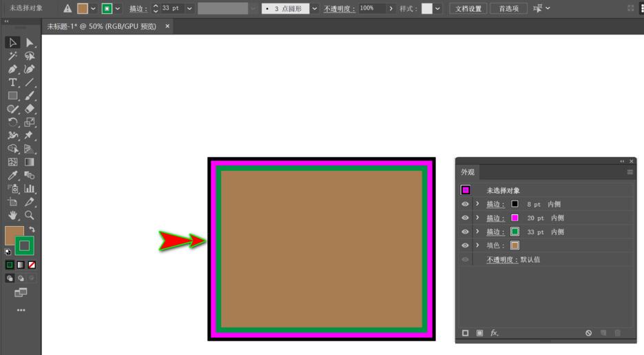
Task: Select the Hand tool
Action: pyautogui.click(x=12, y=215)
